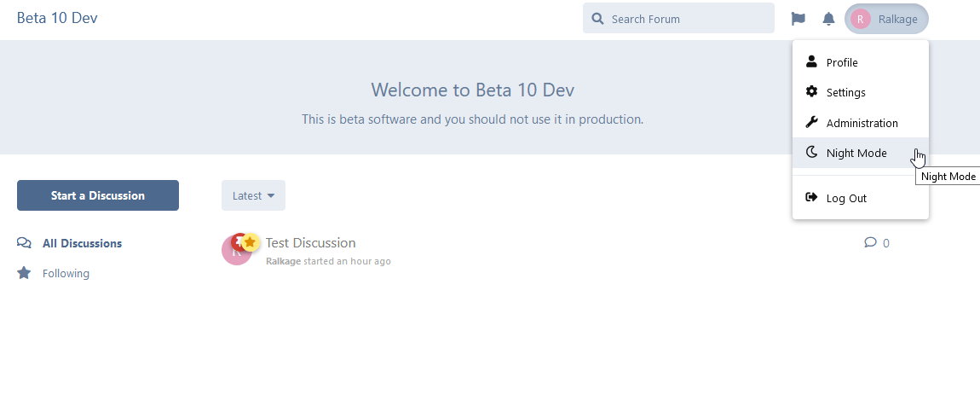
Task: Toggle Night Mode on
Action: tap(856, 153)
